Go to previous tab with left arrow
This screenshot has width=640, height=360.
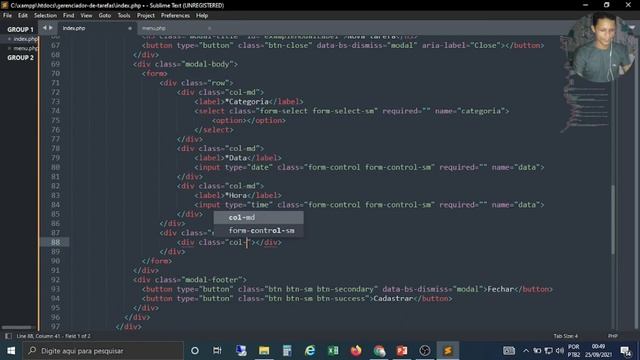(x=45, y=28)
